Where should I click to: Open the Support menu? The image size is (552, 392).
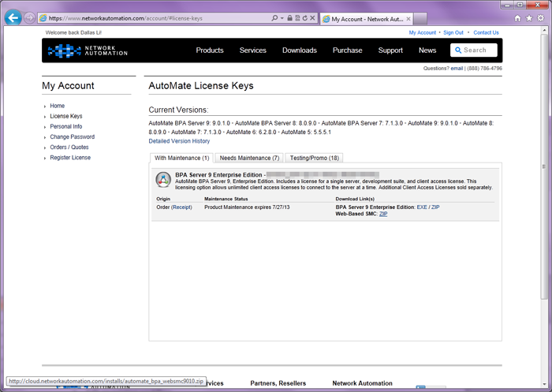390,50
